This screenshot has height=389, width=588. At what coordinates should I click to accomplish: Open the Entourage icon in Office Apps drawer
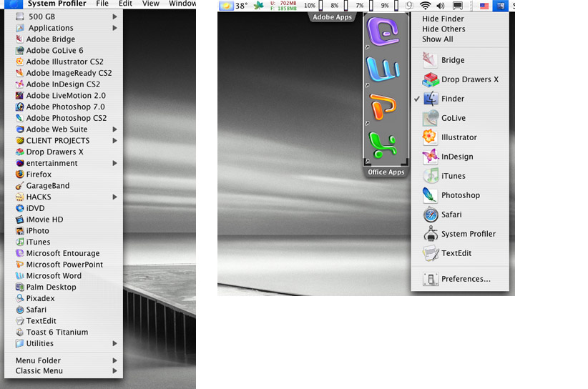click(383, 32)
